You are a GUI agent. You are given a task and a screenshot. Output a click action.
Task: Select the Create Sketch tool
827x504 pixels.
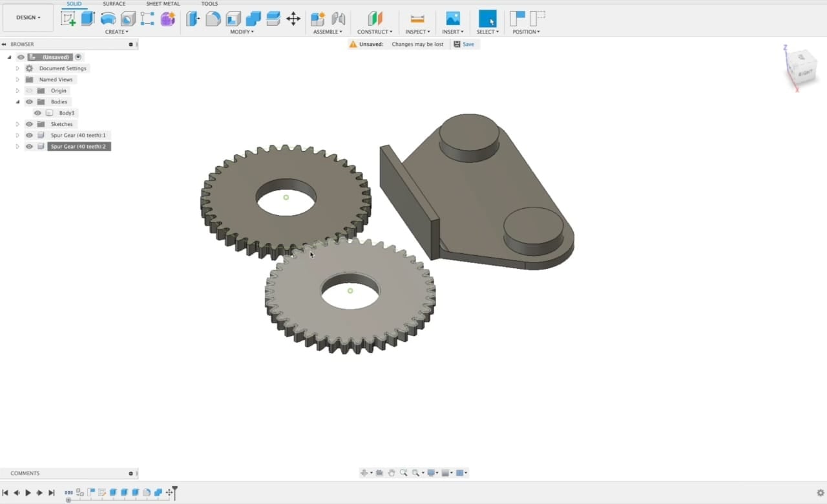[68, 19]
